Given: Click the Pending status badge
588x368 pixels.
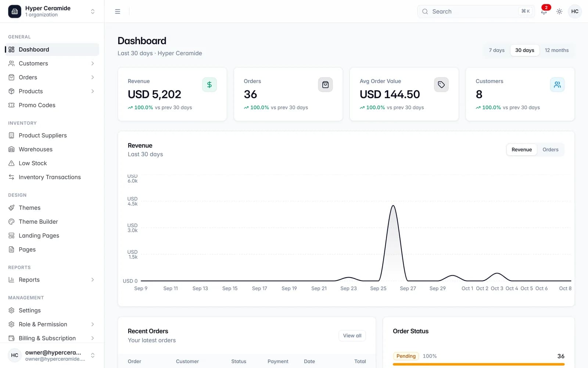Looking at the screenshot, I should tap(406, 356).
